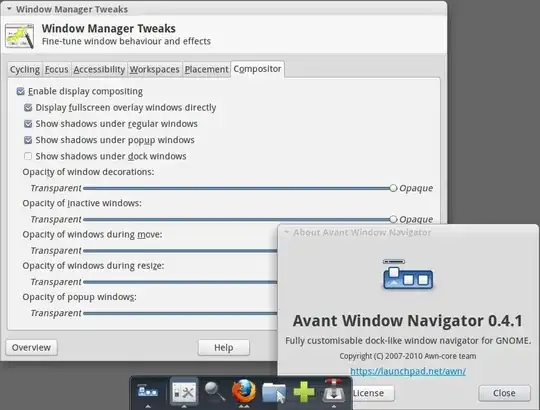
Task: Click 'Copyright (C) 2007-2010 Awn-core team' text
Action: click(408, 356)
